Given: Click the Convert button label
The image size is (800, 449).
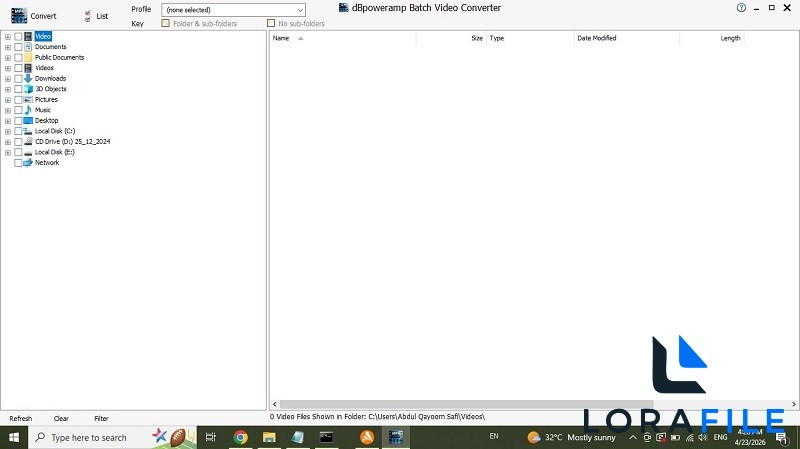Looking at the screenshot, I should [43, 16].
